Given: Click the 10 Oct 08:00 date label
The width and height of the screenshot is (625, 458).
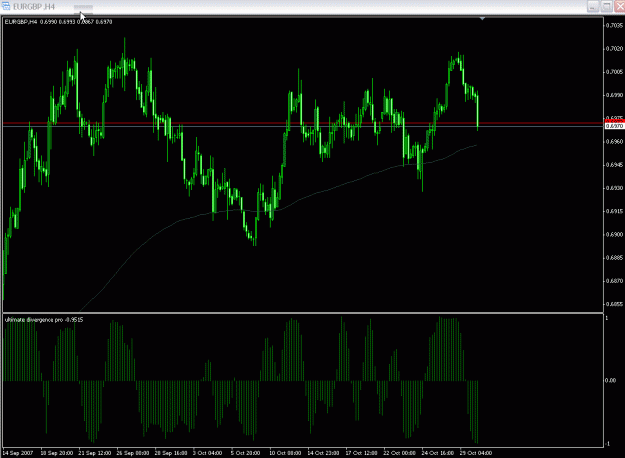Looking at the screenshot, I should (285, 453).
